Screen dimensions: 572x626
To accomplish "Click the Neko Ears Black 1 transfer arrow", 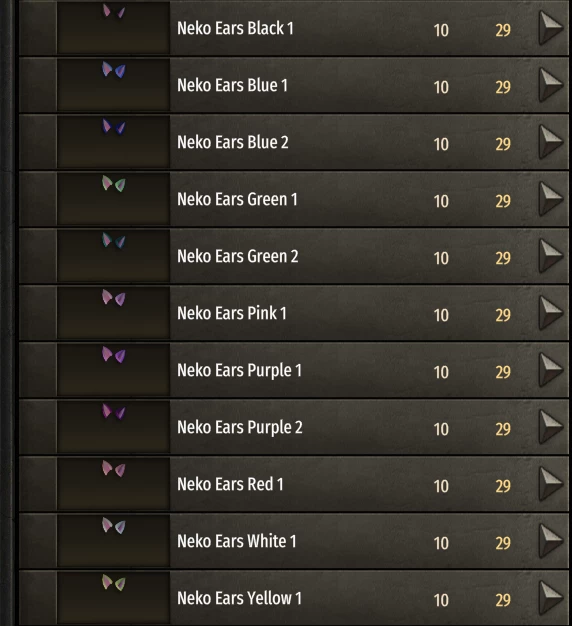I will tap(551, 28).
